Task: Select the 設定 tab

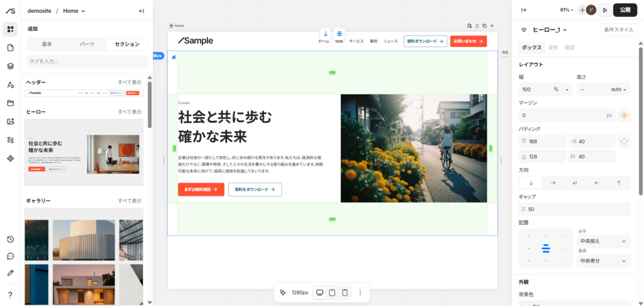Action: click(570, 47)
